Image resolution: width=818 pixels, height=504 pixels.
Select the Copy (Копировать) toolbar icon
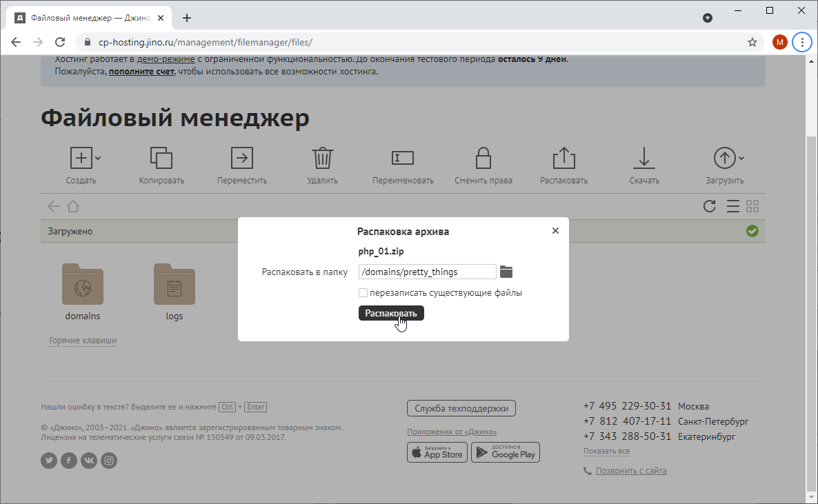pyautogui.click(x=161, y=159)
